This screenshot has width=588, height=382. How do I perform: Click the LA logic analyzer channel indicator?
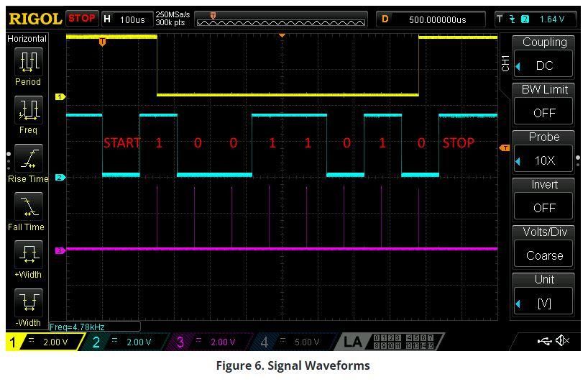point(390,342)
